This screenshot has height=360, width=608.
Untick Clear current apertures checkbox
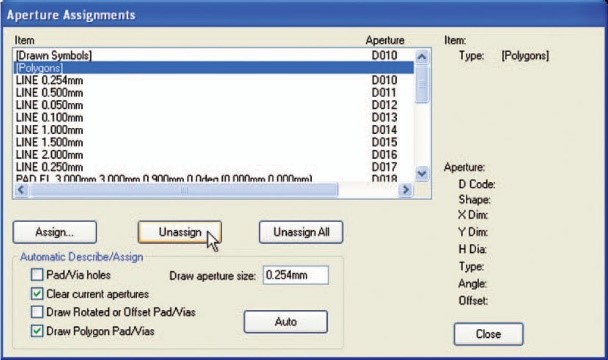37,294
